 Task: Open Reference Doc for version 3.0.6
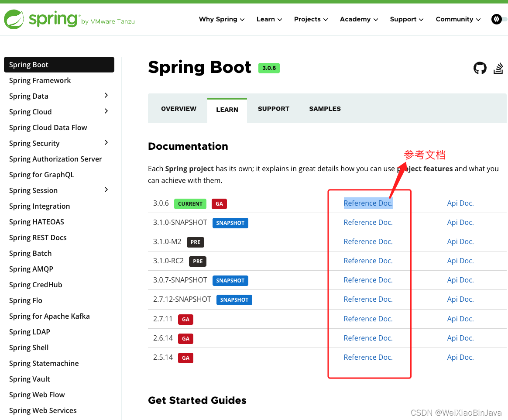[x=368, y=203]
